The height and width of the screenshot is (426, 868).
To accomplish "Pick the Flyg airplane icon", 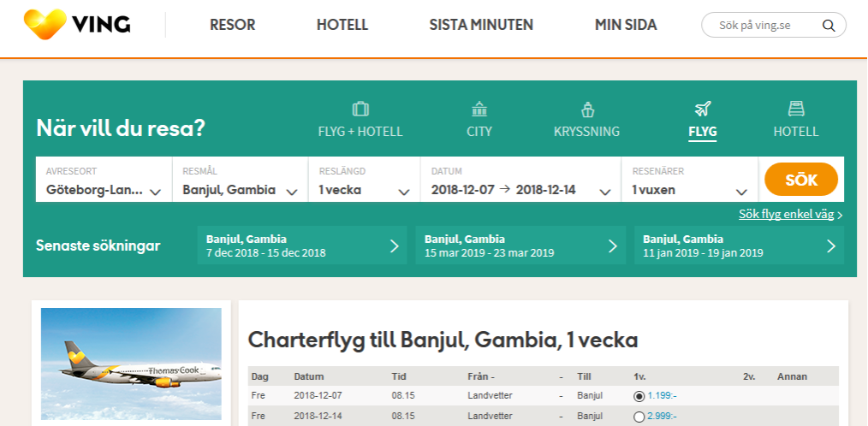I will pos(703,109).
